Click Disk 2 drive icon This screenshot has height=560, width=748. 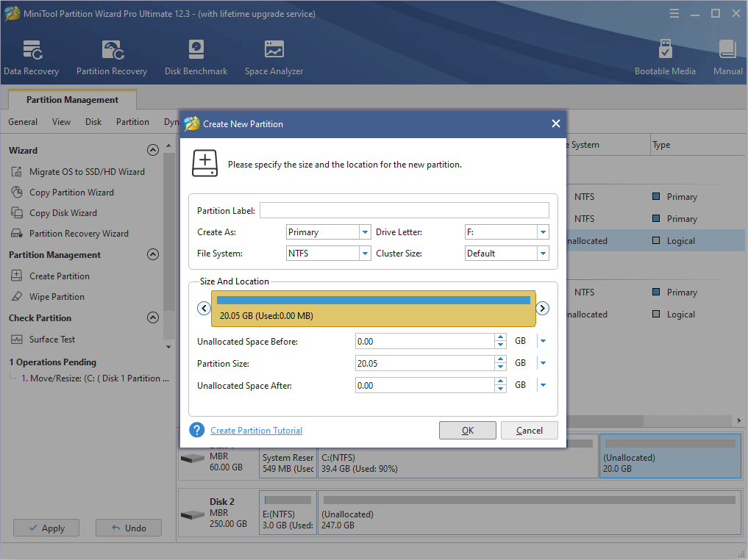[x=193, y=515]
